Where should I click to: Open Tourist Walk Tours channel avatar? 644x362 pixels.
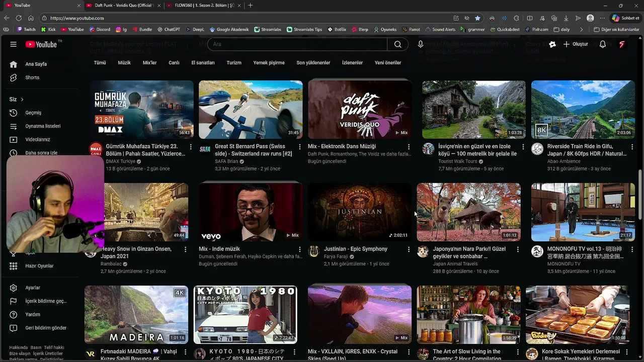point(428,149)
